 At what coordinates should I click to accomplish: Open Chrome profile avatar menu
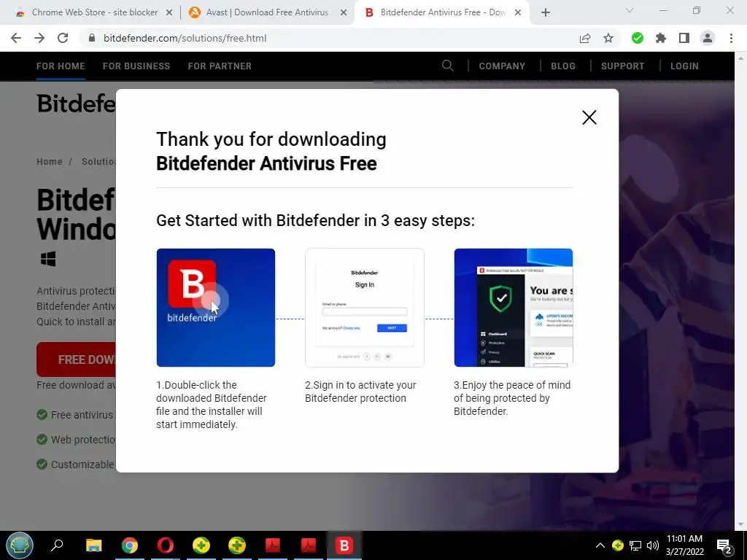708,38
